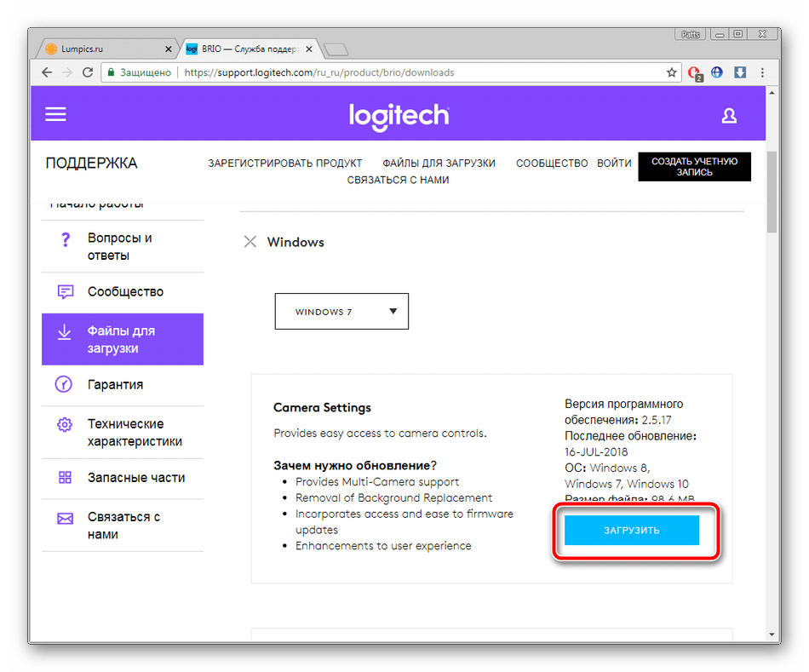The image size is (809, 672).
Task: Click the blue download extension icon
Action: click(740, 72)
